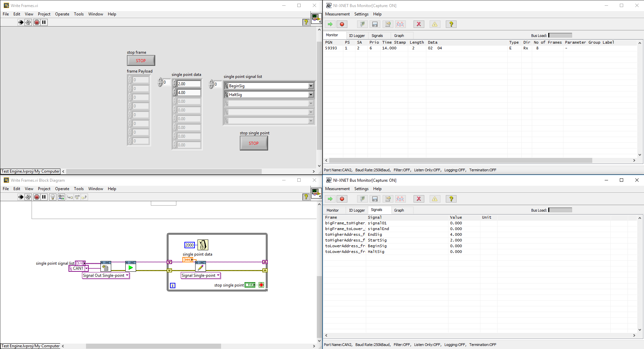
Task: Abort execution in Write Frames.vi front panel toolbar
Action: pos(37,22)
